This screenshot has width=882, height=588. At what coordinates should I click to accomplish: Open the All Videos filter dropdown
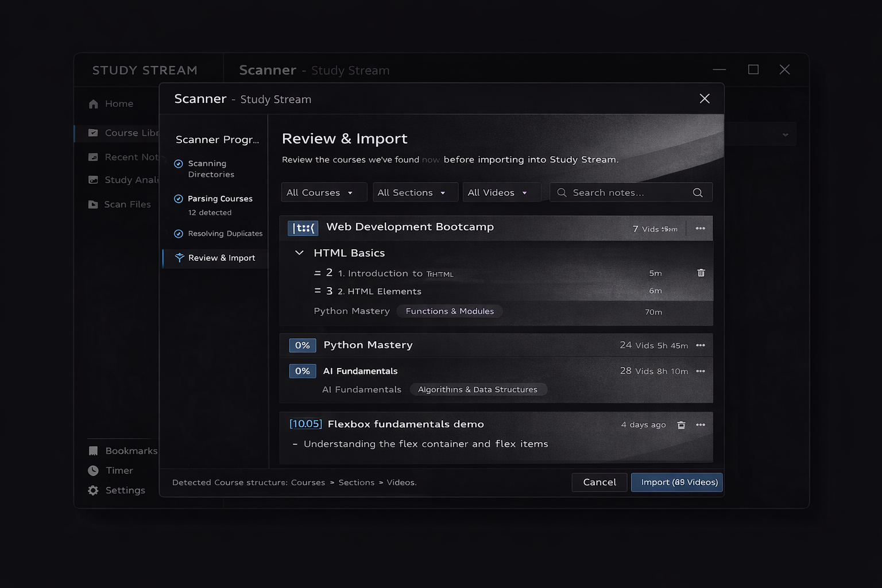[502, 192]
